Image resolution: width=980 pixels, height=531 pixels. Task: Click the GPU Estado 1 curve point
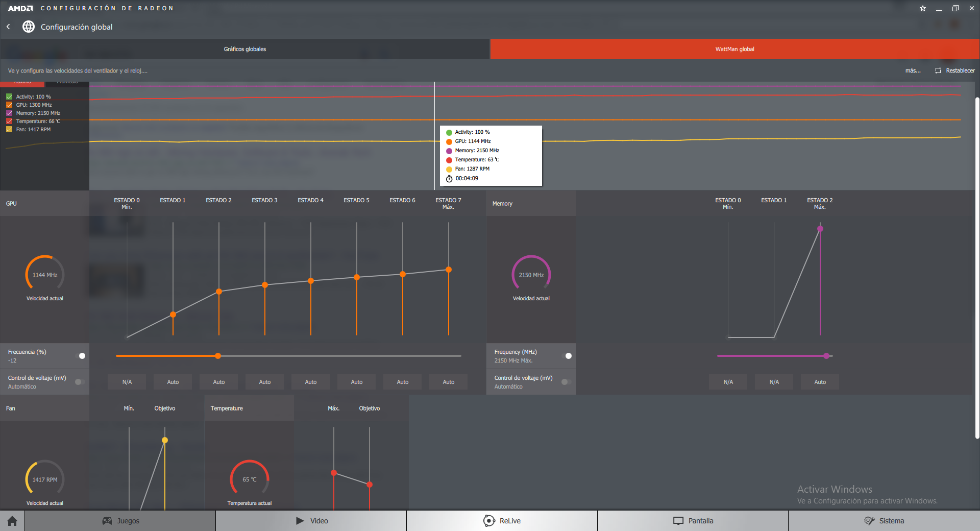click(x=173, y=315)
